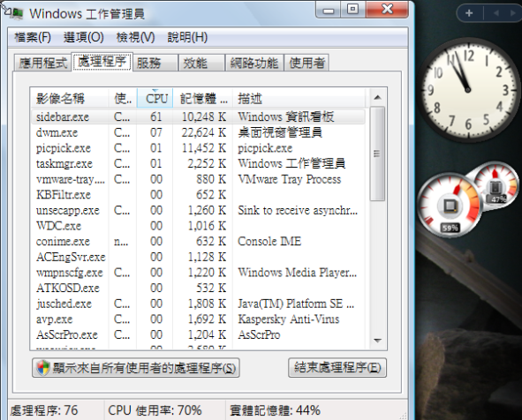Click the Windows 資訊看板 description
The image size is (522, 420).
(285, 116)
